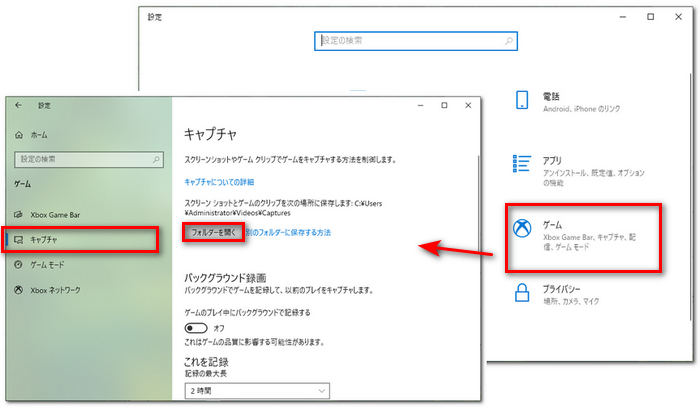Click the back arrow in the capture settings window
This screenshot has width=700, height=407.
18,105
